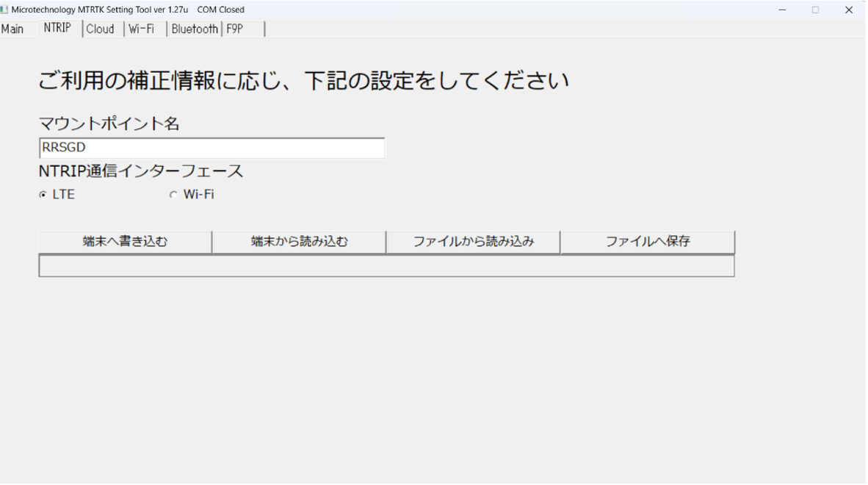The image size is (868, 485).
Task: Open the Wi-Fi settings tab
Action: click(141, 29)
